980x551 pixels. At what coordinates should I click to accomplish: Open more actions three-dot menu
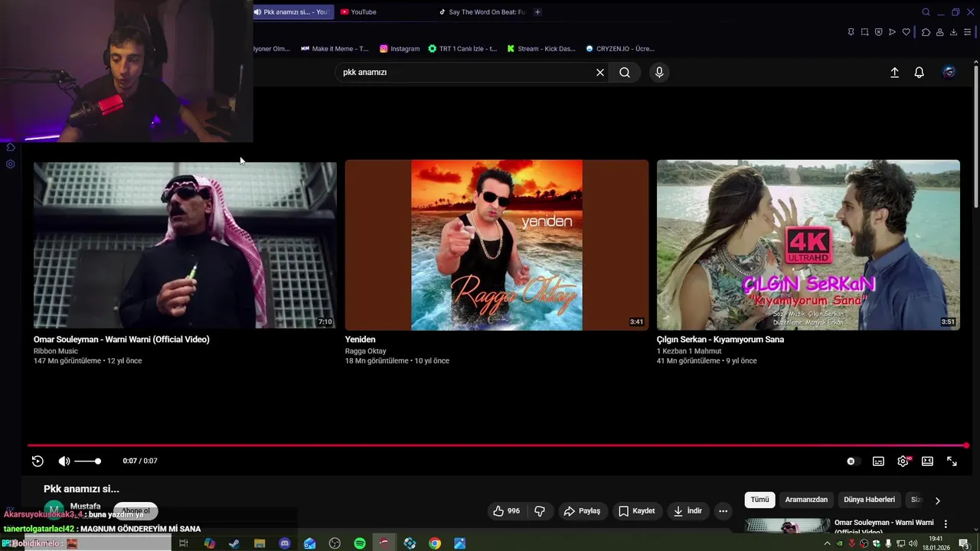click(x=723, y=510)
